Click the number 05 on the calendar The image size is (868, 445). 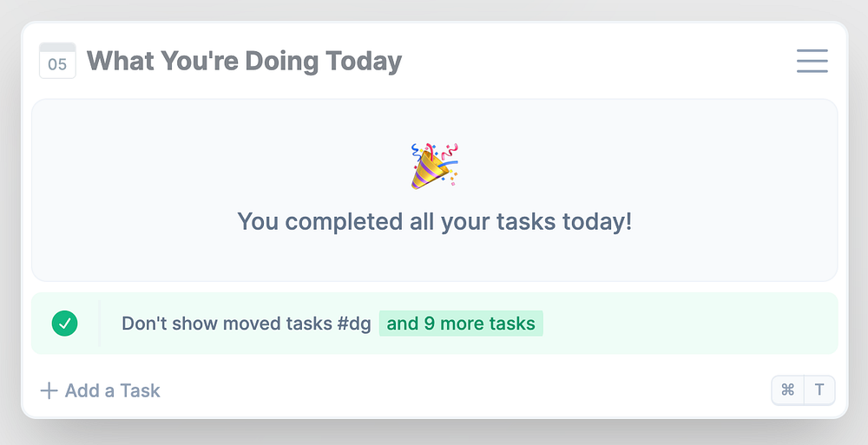(x=57, y=65)
